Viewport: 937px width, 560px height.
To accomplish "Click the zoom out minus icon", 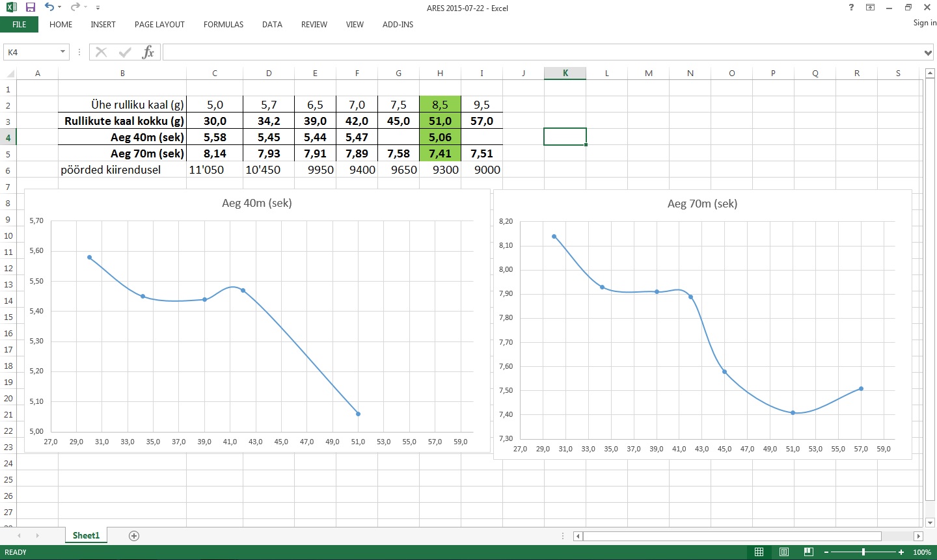I will pyautogui.click(x=826, y=552).
